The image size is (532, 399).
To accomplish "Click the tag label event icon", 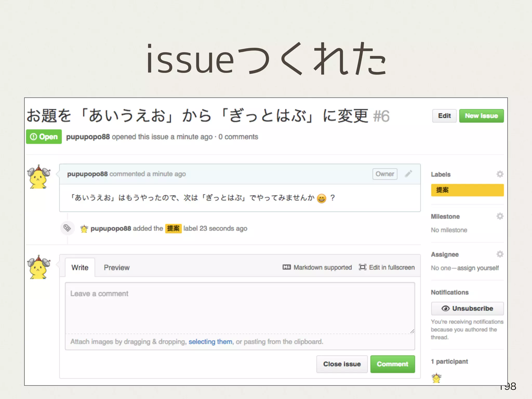I will [67, 228].
